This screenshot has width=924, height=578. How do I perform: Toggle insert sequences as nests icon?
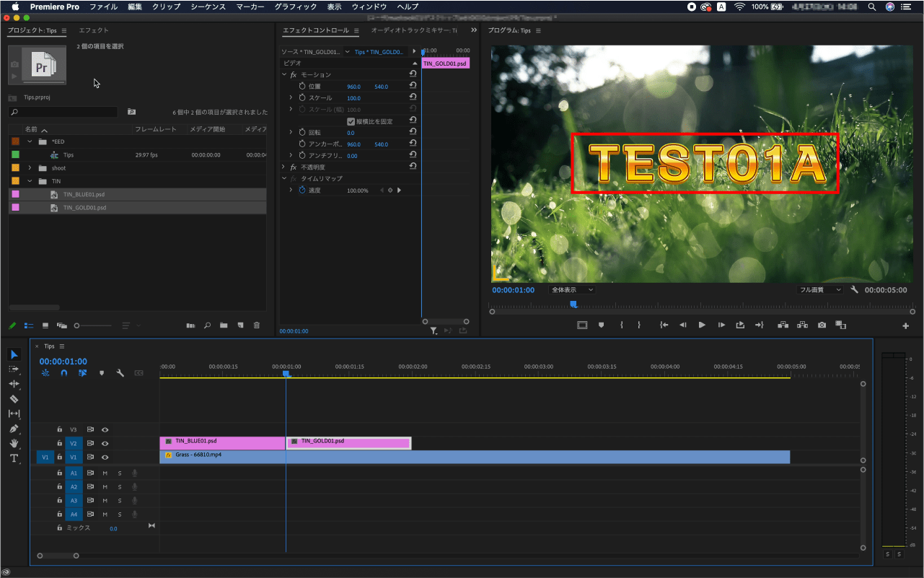(45, 373)
